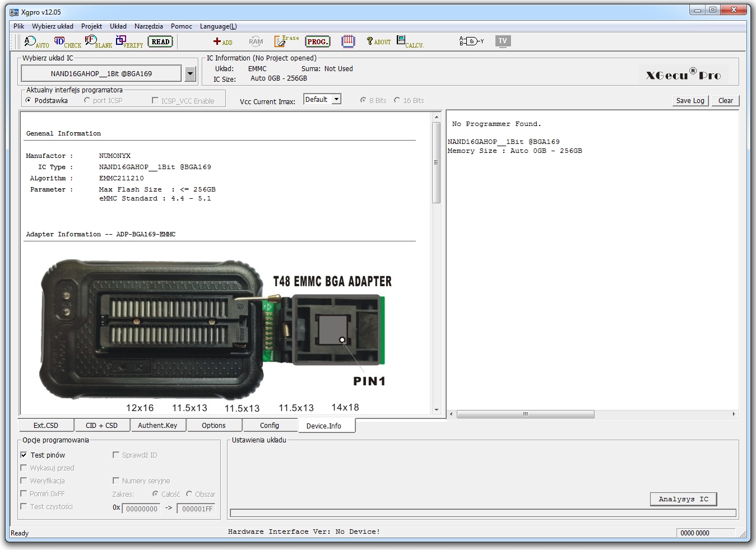Image resolution: width=756 pixels, height=550 pixels.
Task: Open the Vcc Current Imax dropdown
Action: pos(336,99)
